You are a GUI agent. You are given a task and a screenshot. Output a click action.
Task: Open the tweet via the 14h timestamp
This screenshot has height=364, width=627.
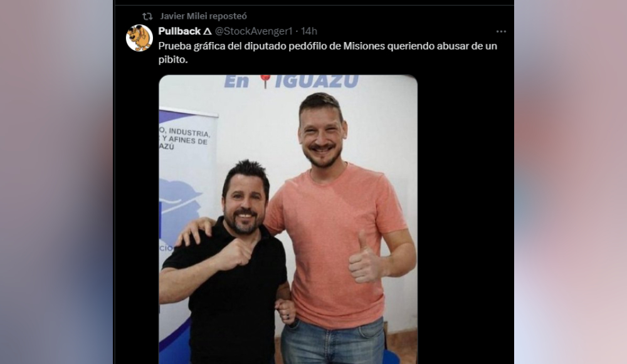point(309,31)
